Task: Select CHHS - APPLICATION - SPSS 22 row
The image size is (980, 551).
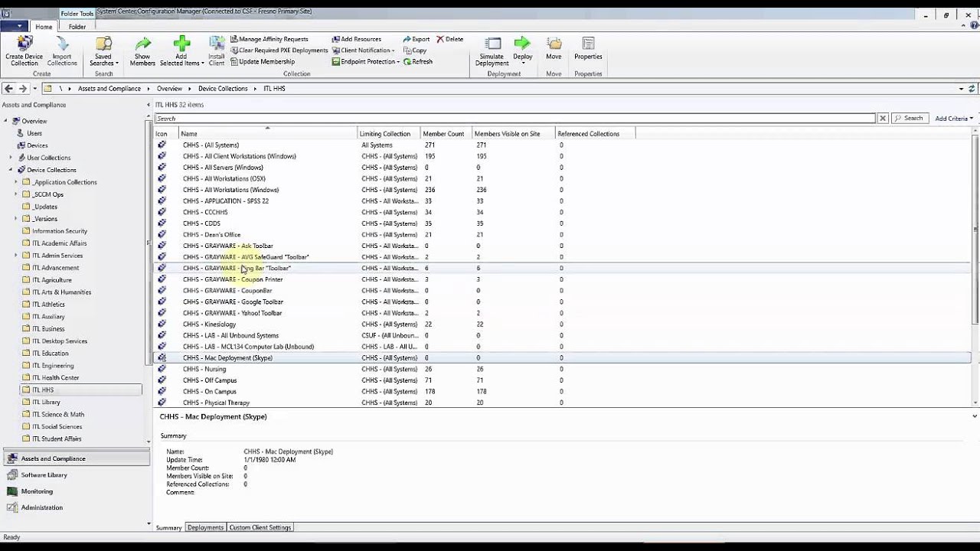Action: (563, 201)
